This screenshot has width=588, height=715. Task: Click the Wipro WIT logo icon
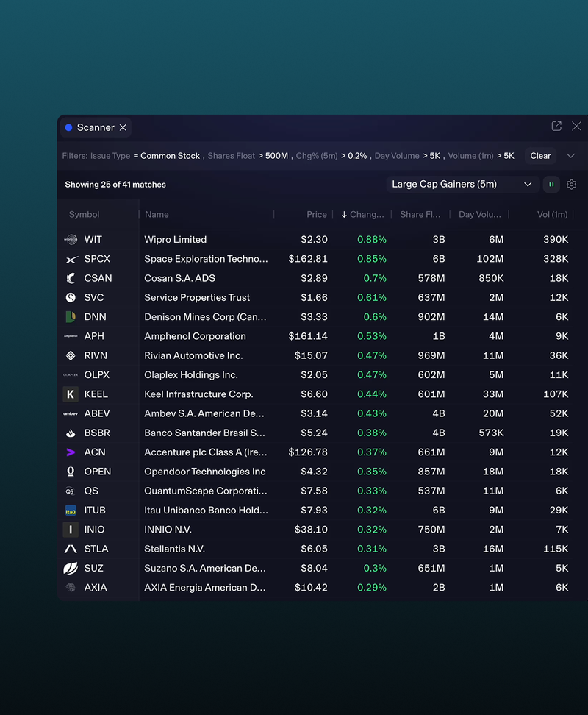(x=71, y=239)
